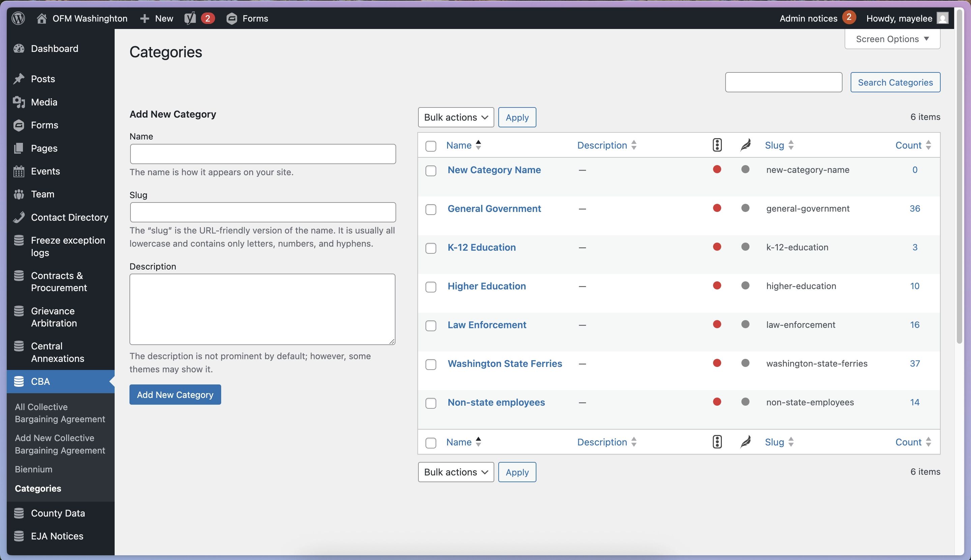Open the bottom Bulk actions dropdown
The width and height of the screenshot is (971, 560).
coord(456,472)
